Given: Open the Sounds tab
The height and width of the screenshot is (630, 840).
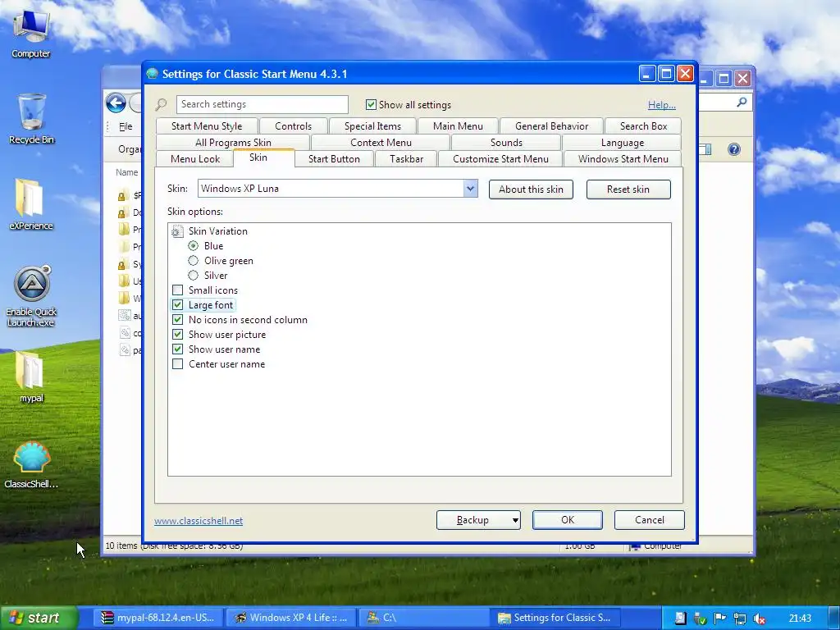Looking at the screenshot, I should click(506, 143).
